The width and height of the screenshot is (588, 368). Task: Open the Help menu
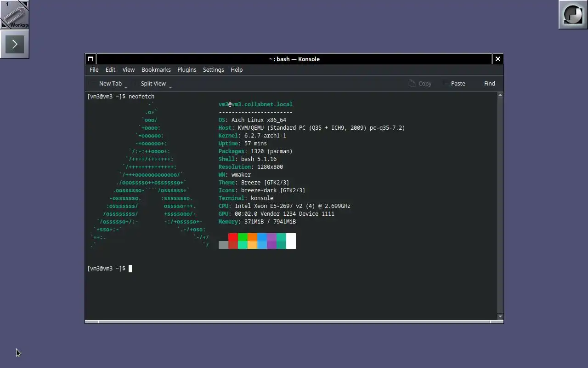pyautogui.click(x=237, y=69)
